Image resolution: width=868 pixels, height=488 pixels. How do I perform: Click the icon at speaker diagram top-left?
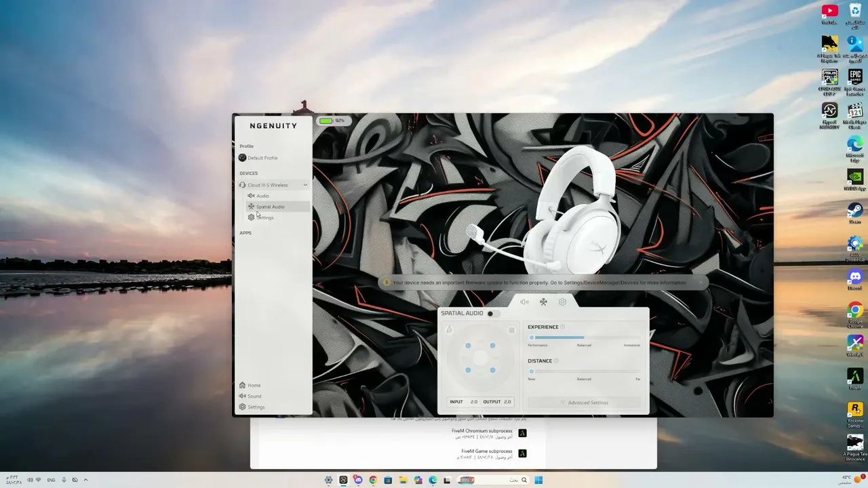coord(449,330)
